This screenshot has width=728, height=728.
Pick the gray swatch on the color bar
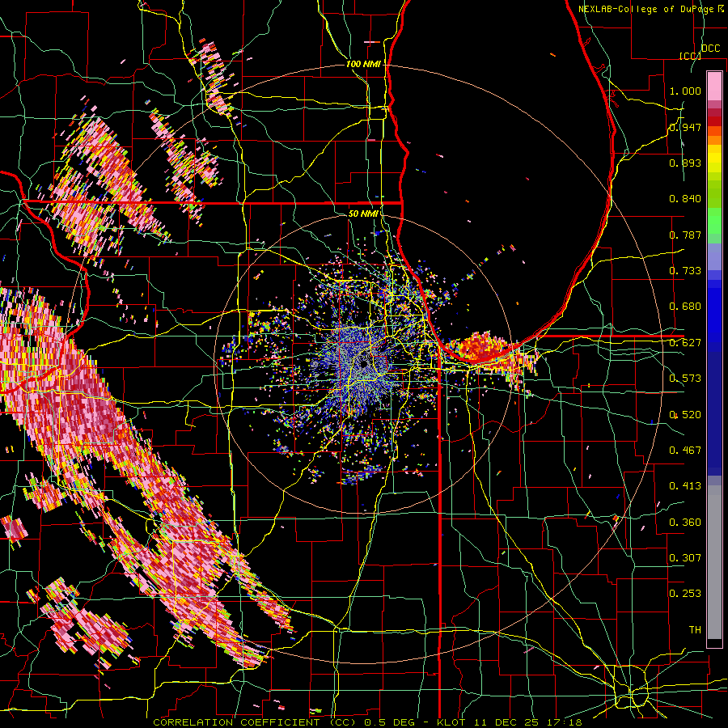click(x=714, y=562)
